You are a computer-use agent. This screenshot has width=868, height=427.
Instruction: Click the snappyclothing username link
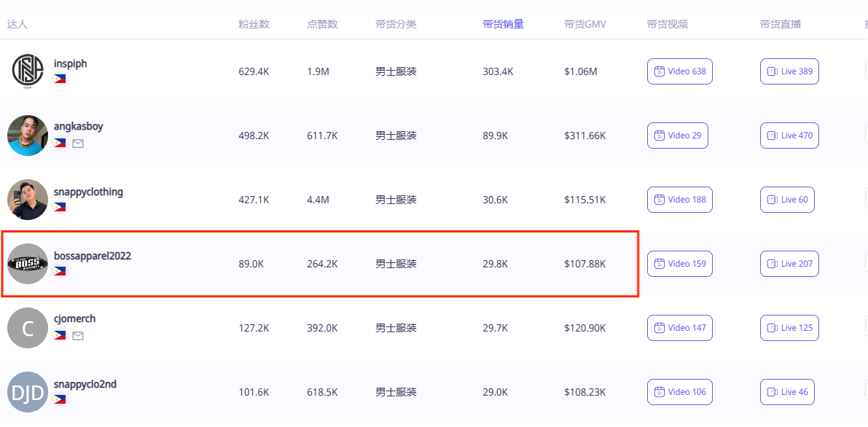pyautogui.click(x=88, y=192)
